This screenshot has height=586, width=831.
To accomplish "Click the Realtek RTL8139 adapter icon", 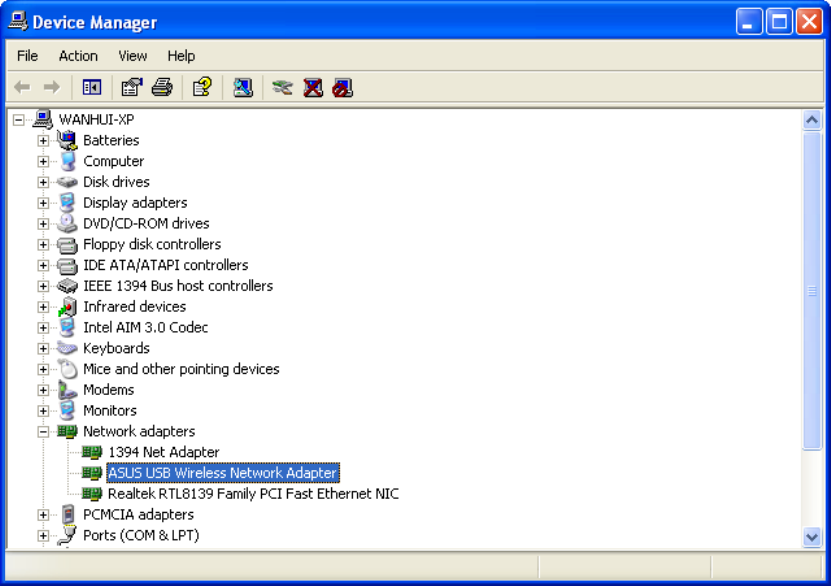I will (92, 494).
